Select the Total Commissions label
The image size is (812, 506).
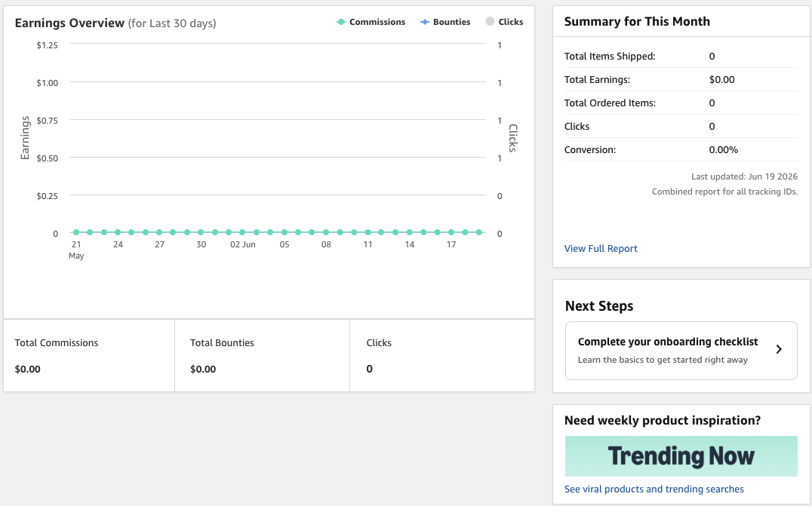(x=57, y=342)
